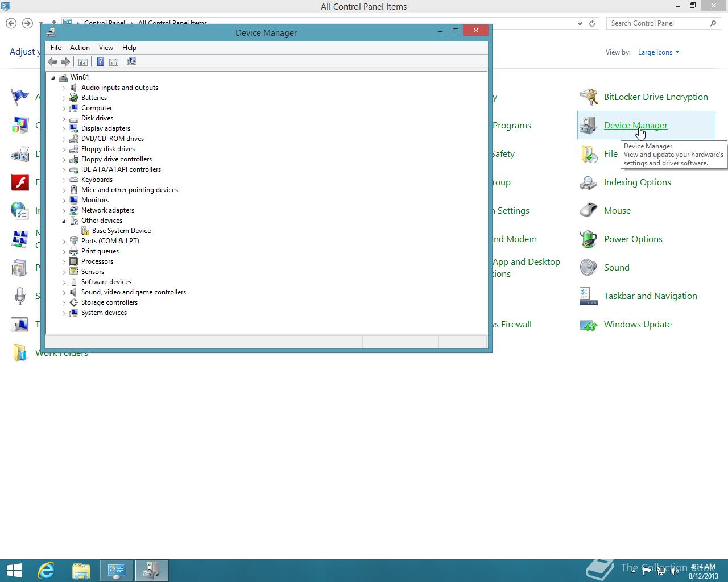Click the Base System Device warning icon
Viewport: 728px width, 582px height.
pyautogui.click(x=85, y=231)
